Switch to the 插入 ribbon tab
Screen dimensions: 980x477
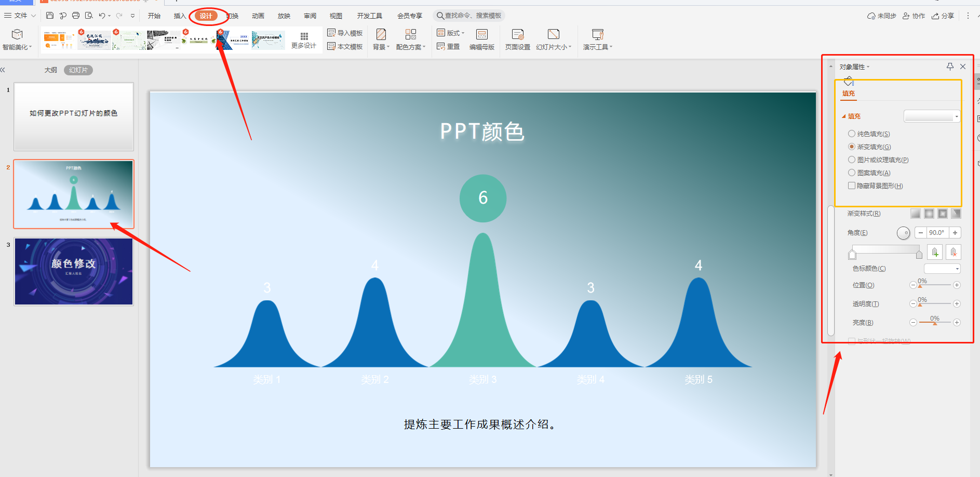tap(180, 16)
